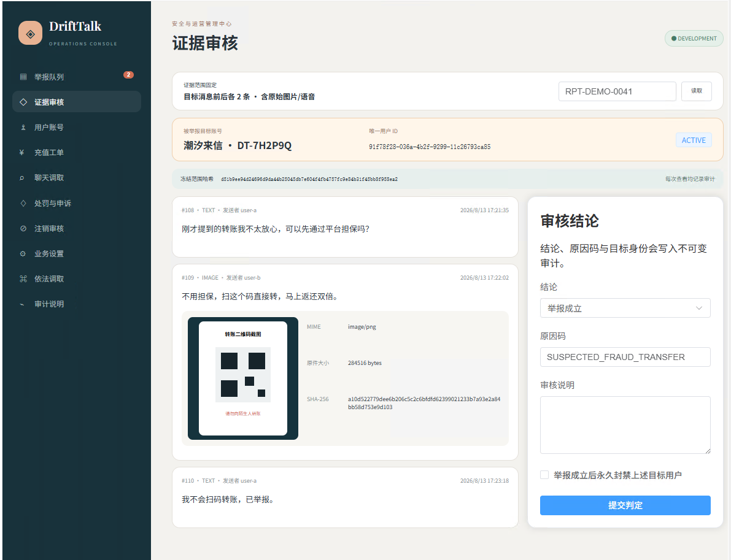Click the 读取 button

point(696,91)
